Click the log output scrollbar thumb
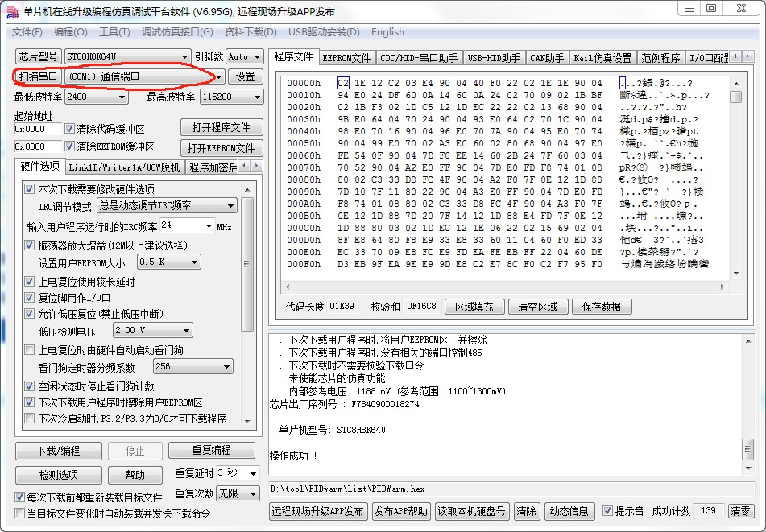Viewport: 766px width, 532px height. [x=748, y=449]
